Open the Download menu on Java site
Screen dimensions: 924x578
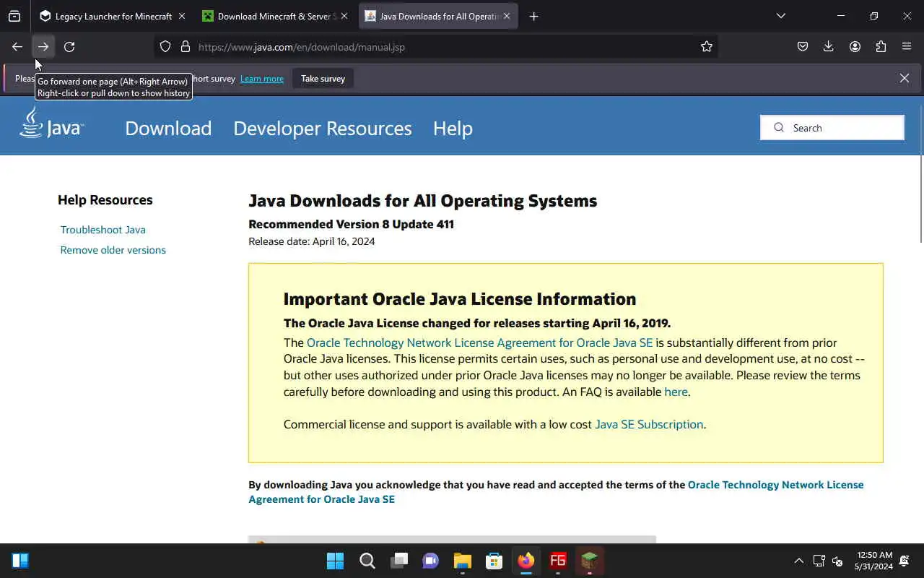click(x=168, y=128)
